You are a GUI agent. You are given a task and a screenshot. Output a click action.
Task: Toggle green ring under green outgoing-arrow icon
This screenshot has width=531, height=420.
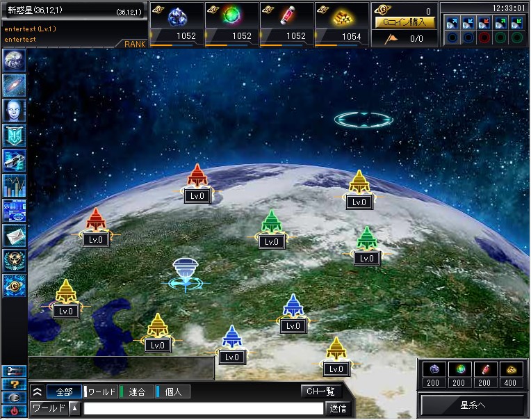500,38
